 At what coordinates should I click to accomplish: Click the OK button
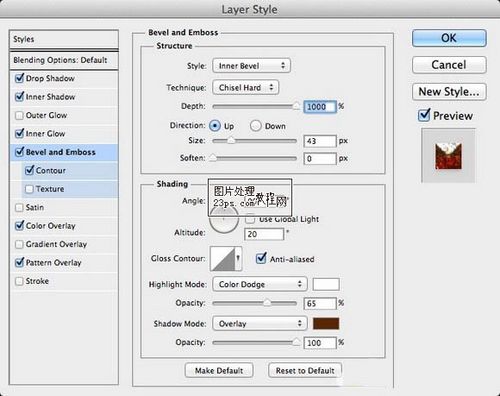449,38
